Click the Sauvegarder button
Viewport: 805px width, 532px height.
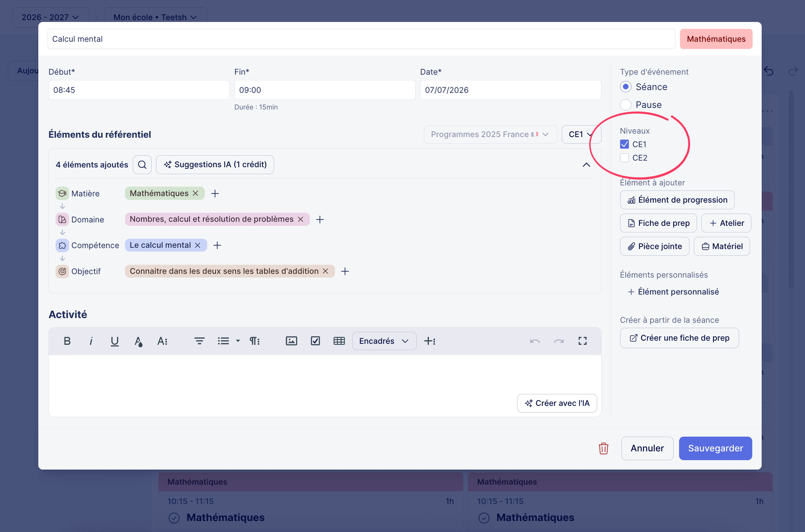coord(716,448)
